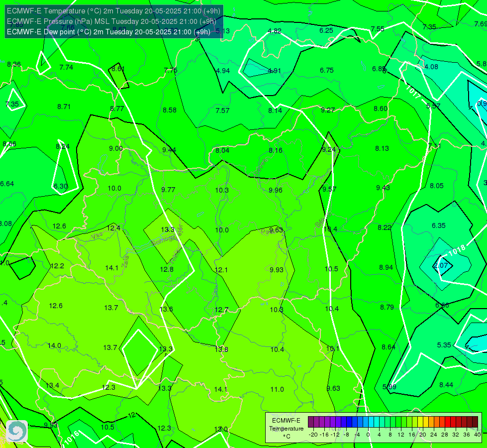Screen dimensions: 487x448
Task: Click the 6.30 temperature value
Action: (x=61, y=186)
